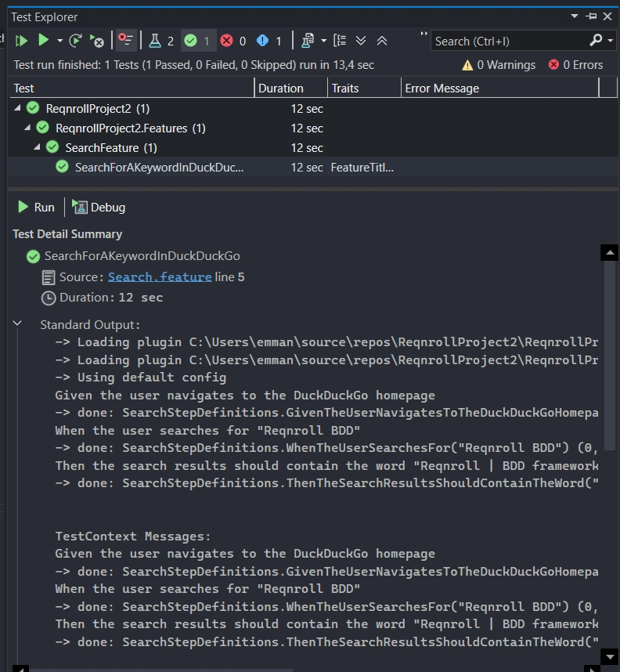Toggle the failed-tests playlist filter icon
This screenshot has width=620, height=672.
[125, 41]
